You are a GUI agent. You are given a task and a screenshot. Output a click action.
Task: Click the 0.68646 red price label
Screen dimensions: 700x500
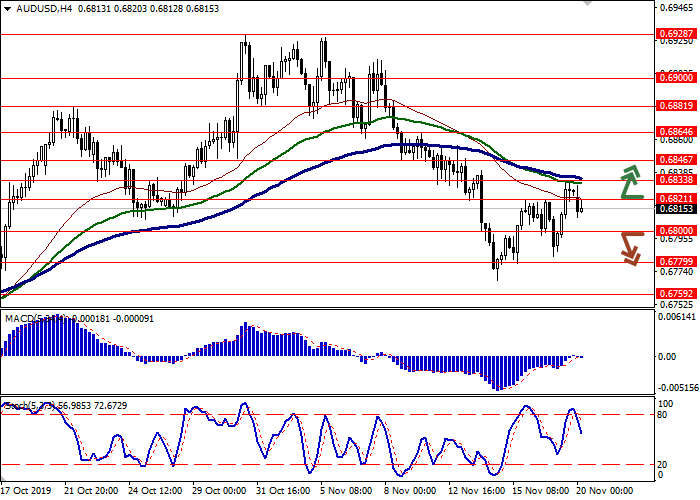(675, 131)
